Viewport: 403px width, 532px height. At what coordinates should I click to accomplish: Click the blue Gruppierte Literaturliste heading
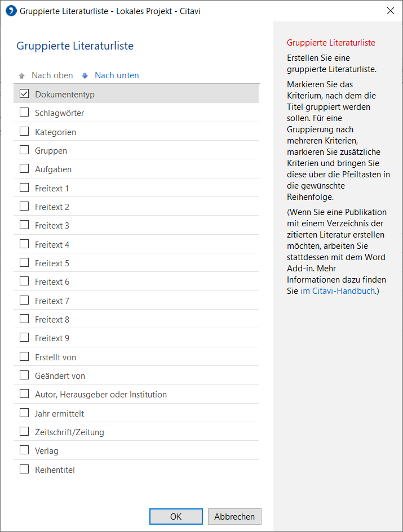(x=75, y=46)
